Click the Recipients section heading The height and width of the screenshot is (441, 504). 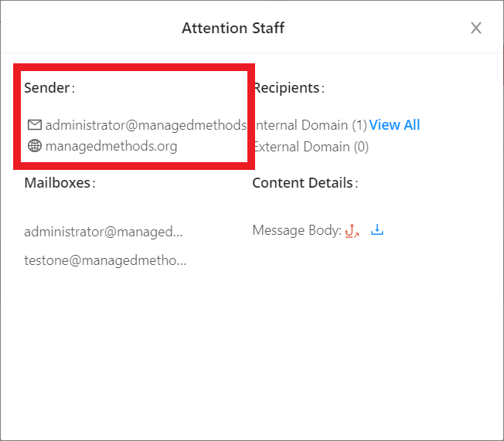coord(287,88)
